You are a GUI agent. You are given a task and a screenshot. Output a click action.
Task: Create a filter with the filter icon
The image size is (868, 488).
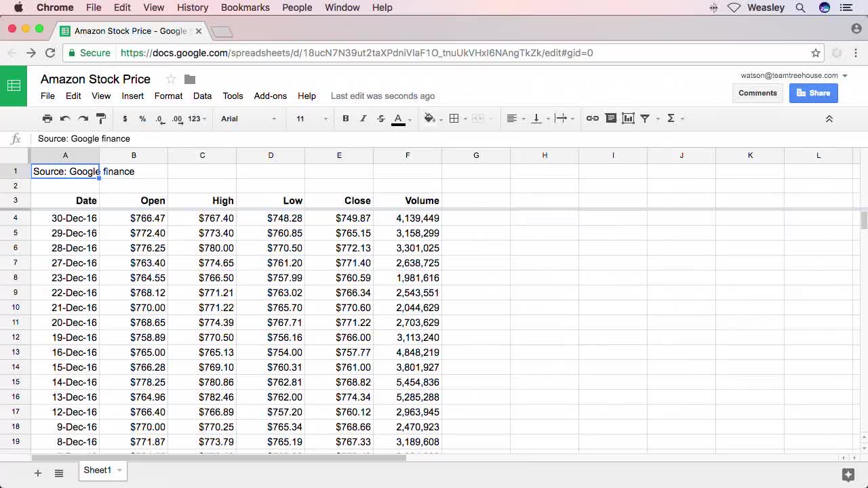641,118
